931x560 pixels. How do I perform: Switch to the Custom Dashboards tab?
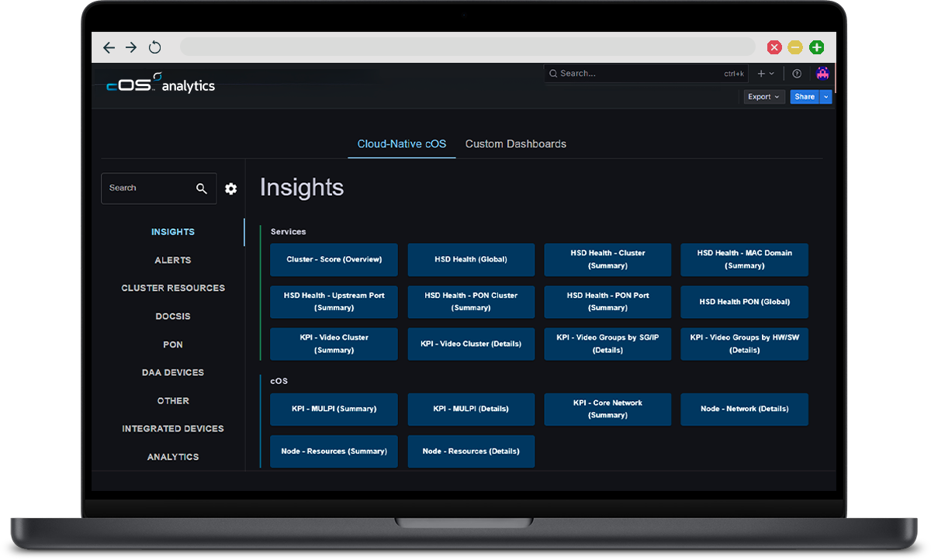tap(515, 143)
